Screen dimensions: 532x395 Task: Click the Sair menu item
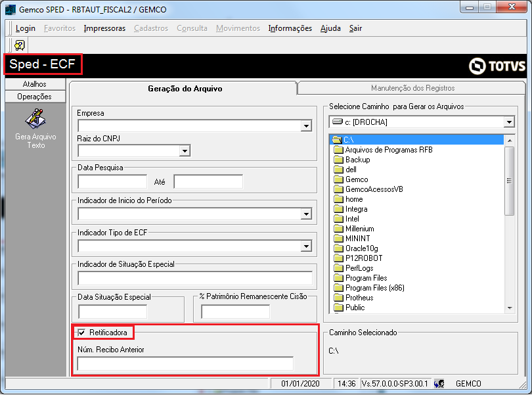(355, 28)
